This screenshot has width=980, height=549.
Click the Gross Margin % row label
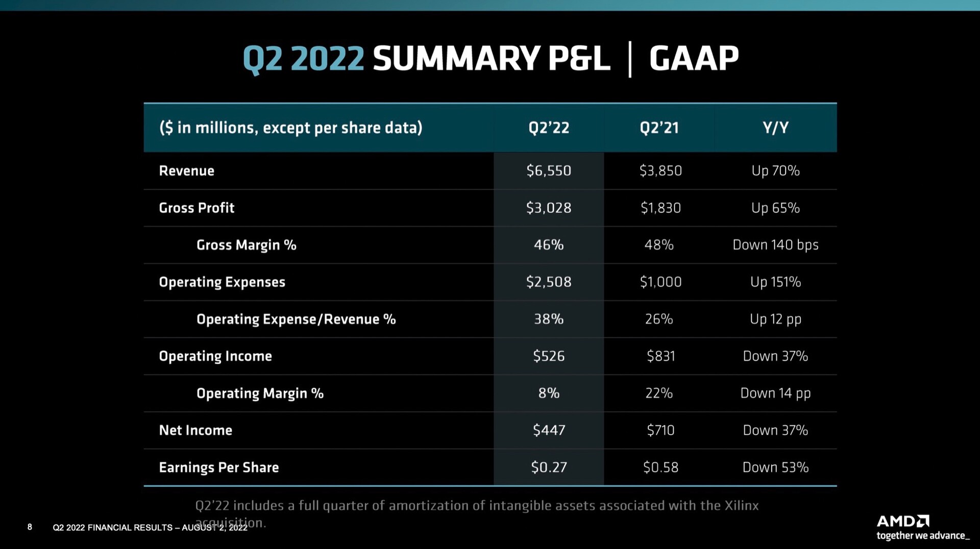coord(246,245)
